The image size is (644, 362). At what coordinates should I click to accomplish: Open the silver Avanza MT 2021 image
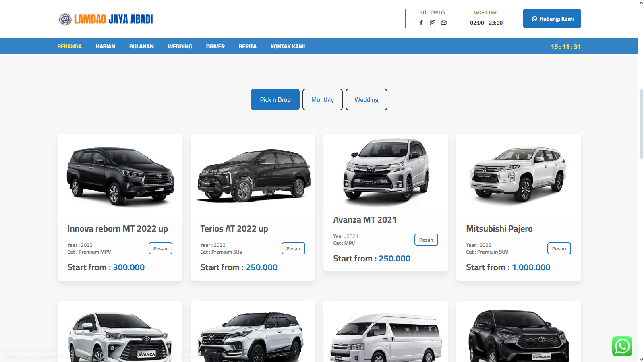(386, 171)
